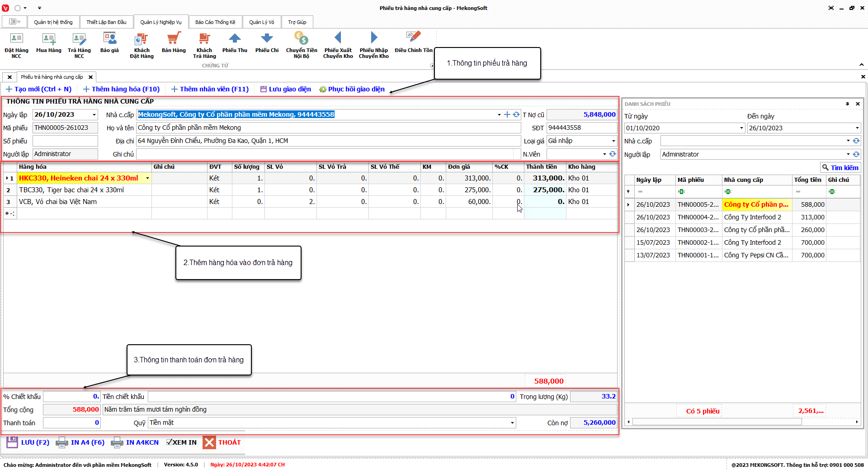
Task: Open the Quản trị hệ thống tab
Action: pyautogui.click(x=53, y=22)
